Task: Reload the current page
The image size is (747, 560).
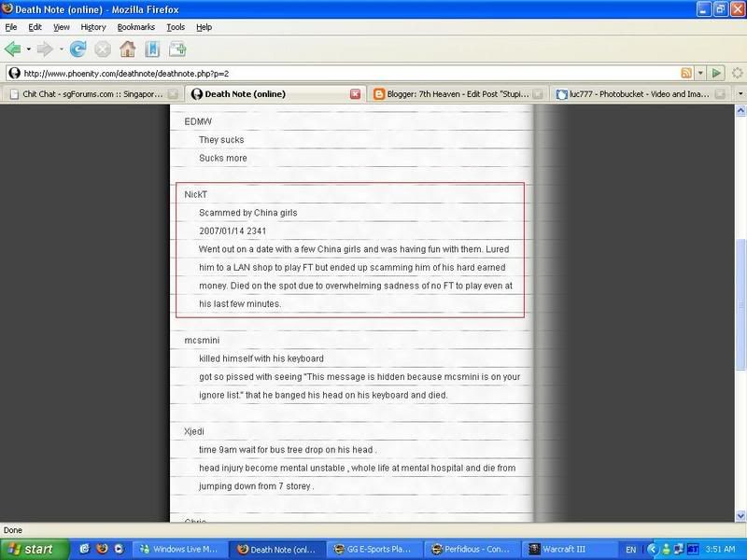Action: [78, 49]
